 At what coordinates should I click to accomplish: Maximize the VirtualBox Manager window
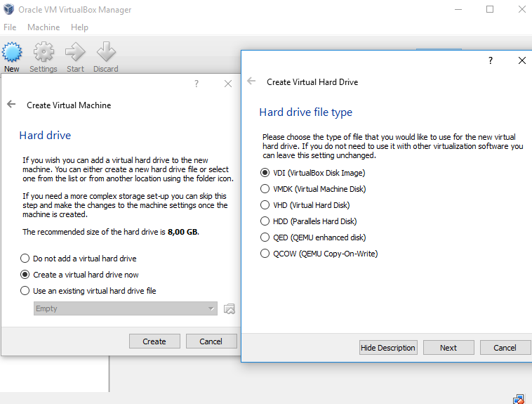[490, 9]
